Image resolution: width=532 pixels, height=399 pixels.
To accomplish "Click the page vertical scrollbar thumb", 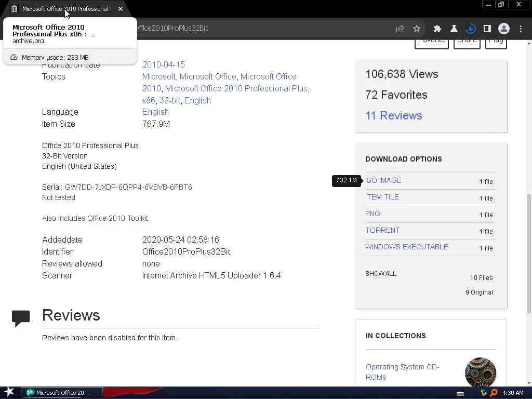I will 528,254.
